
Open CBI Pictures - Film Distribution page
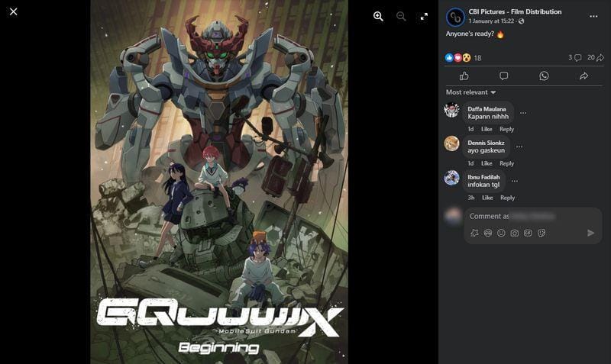[x=515, y=11]
